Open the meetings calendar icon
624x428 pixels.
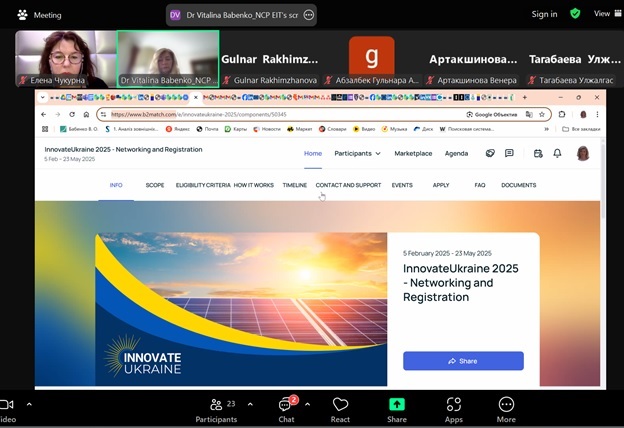[538, 153]
